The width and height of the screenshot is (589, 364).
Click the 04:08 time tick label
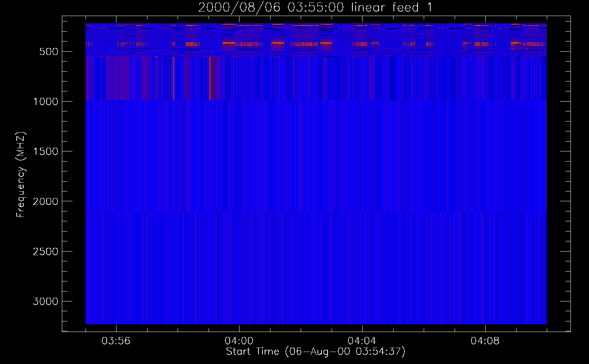485,341
